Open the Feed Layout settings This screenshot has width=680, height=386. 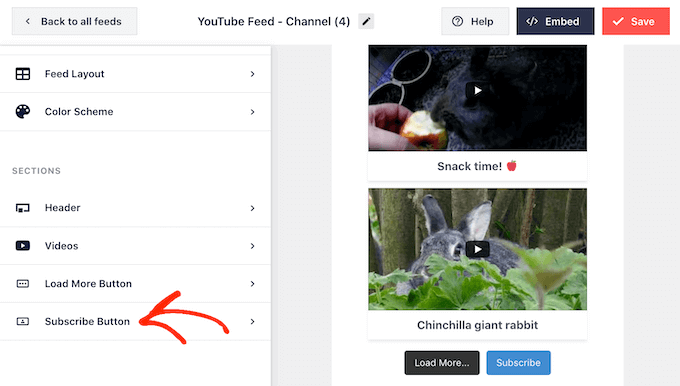pos(135,74)
